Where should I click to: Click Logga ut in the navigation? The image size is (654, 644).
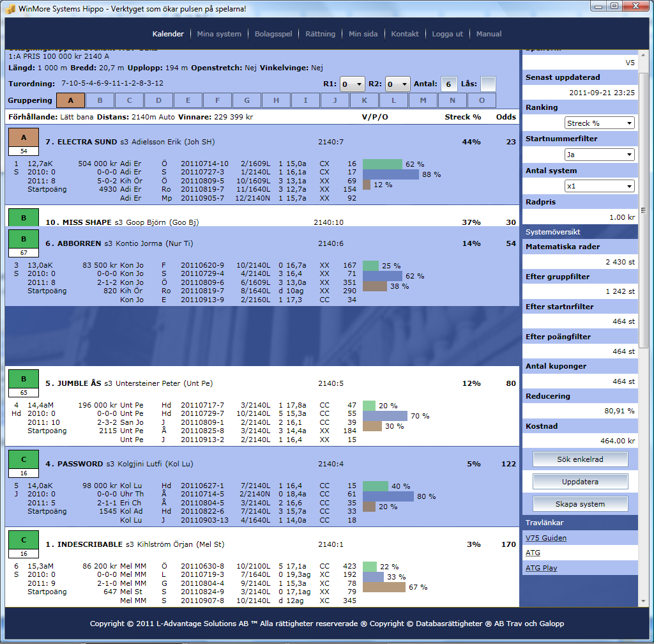pos(447,34)
